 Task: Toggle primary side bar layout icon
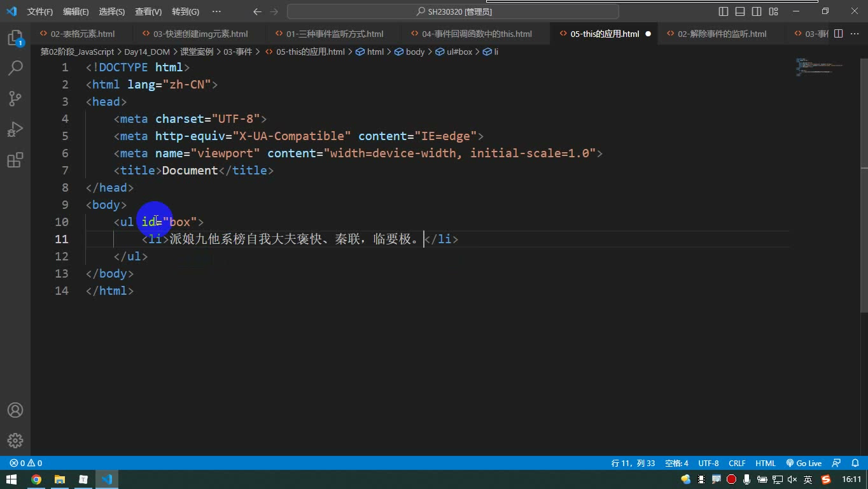coord(724,11)
